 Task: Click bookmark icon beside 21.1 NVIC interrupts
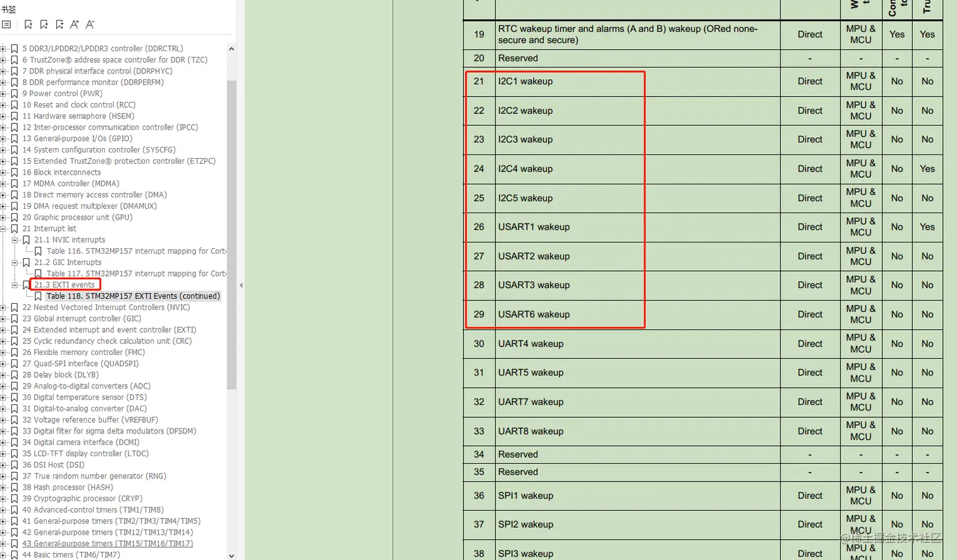tap(26, 240)
